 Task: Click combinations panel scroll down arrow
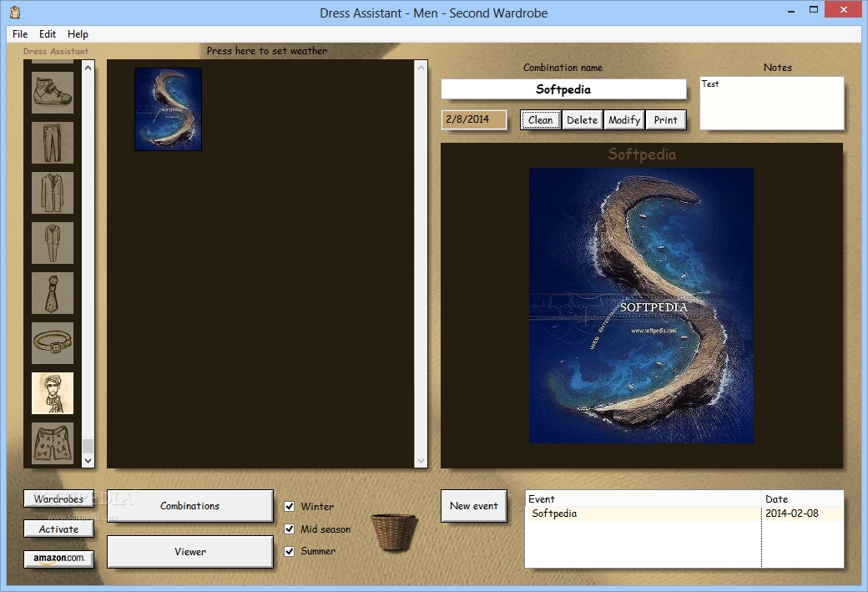click(x=421, y=461)
